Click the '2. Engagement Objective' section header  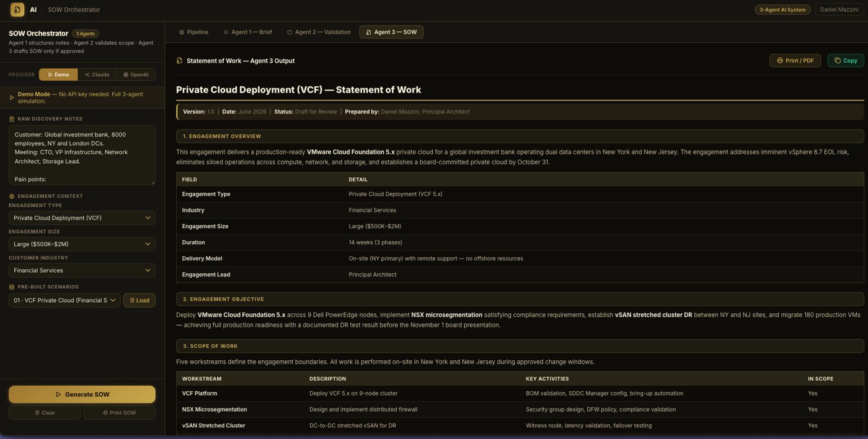(x=520, y=299)
